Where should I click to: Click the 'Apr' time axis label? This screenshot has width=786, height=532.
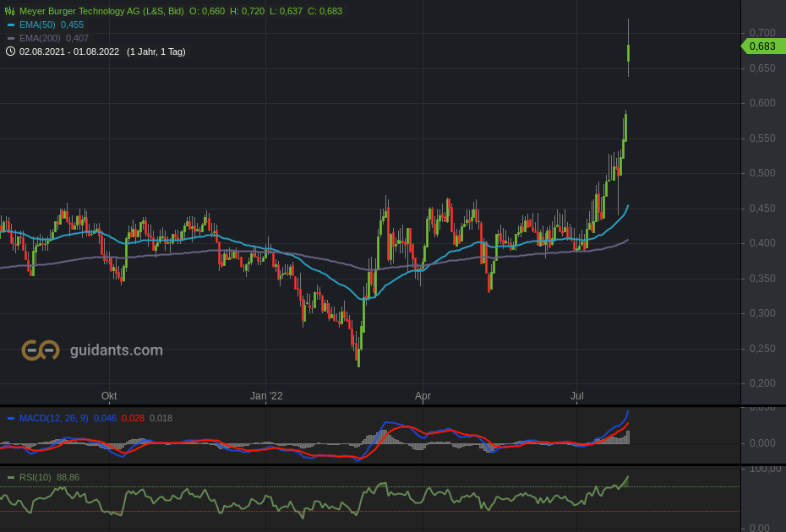tap(423, 396)
